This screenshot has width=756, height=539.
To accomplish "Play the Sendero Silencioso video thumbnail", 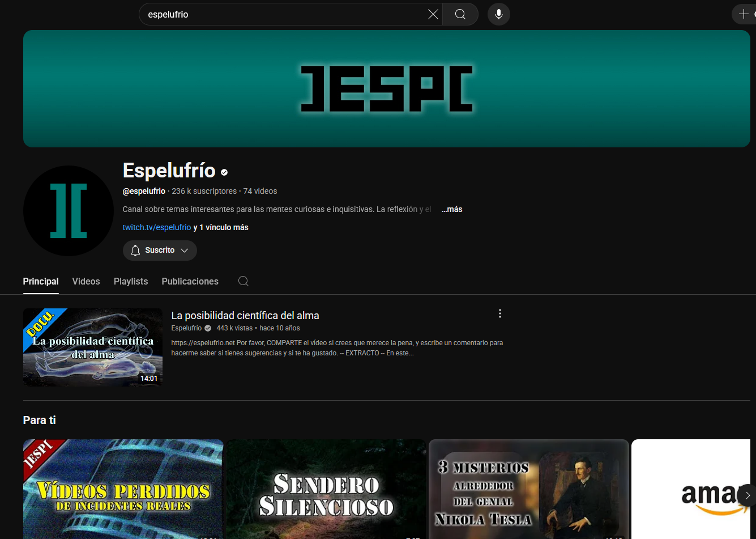I will pos(326,490).
